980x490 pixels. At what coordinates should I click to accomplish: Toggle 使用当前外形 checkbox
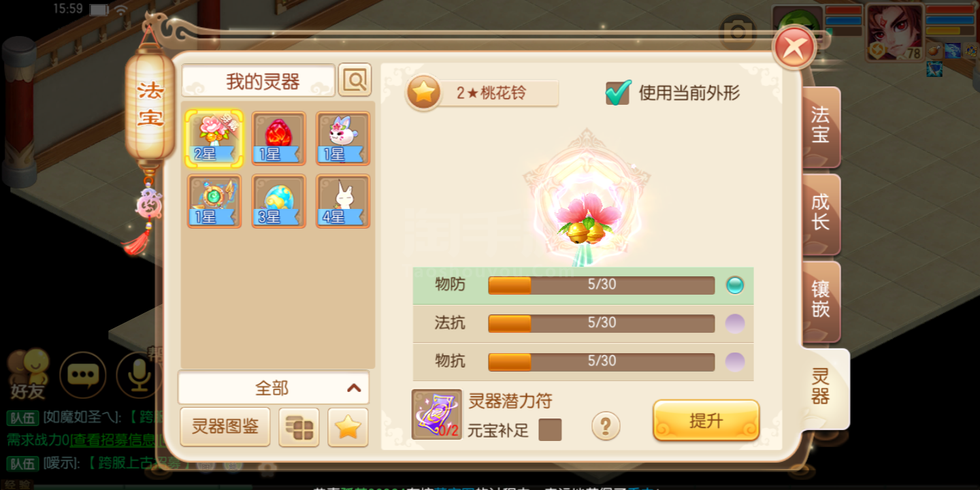tap(618, 93)
